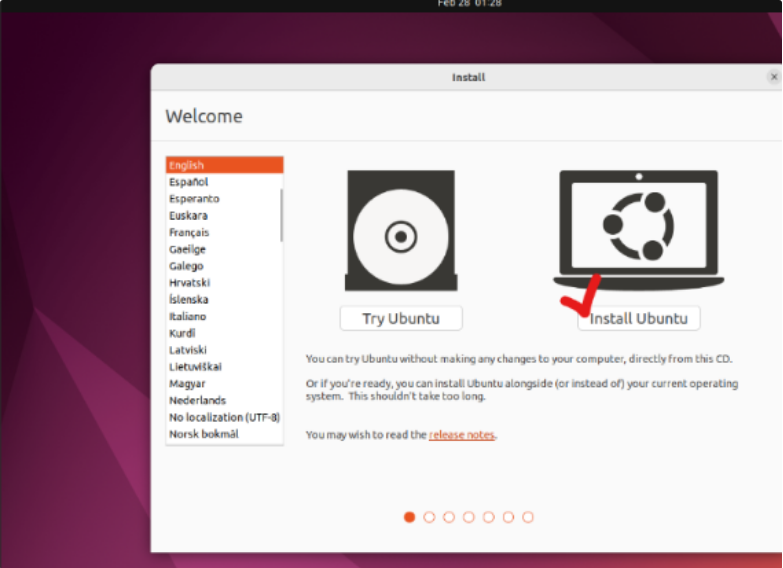
Task: Choose Euskara from the language list
Action: [x=223, y=216]
